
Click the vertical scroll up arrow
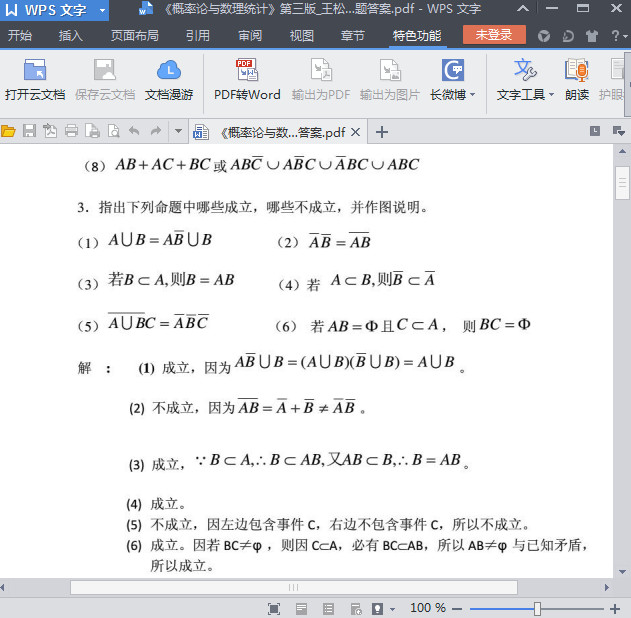pyautogui.click(x=622, y=152)
